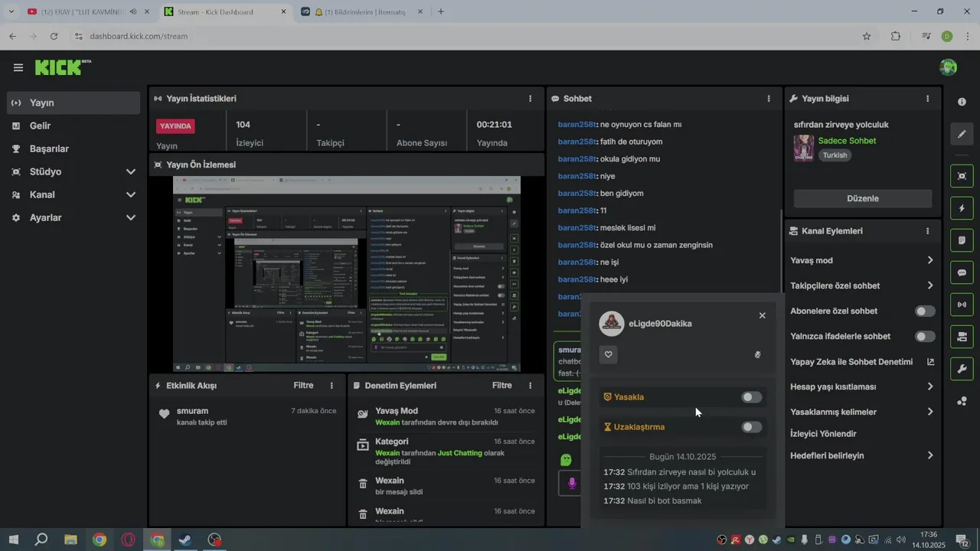Open a new browser tab
Image resolution: width=980 pixels, height=551 pixels.
pos(440,11)
